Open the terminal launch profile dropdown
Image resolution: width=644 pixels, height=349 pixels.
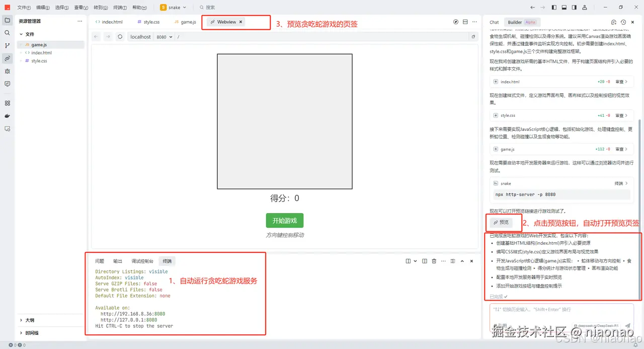pyautogui.click(x=416, y=261)
